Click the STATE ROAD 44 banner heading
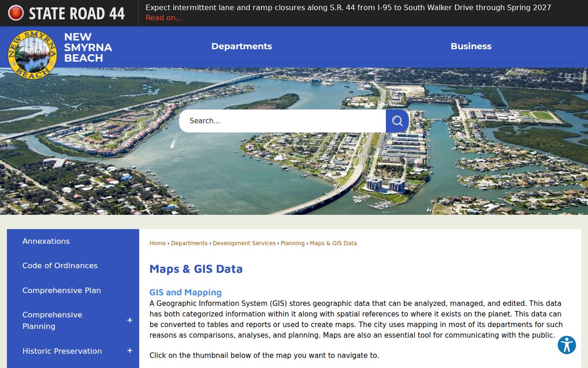The image size is (588, 368). click(77, 13)
